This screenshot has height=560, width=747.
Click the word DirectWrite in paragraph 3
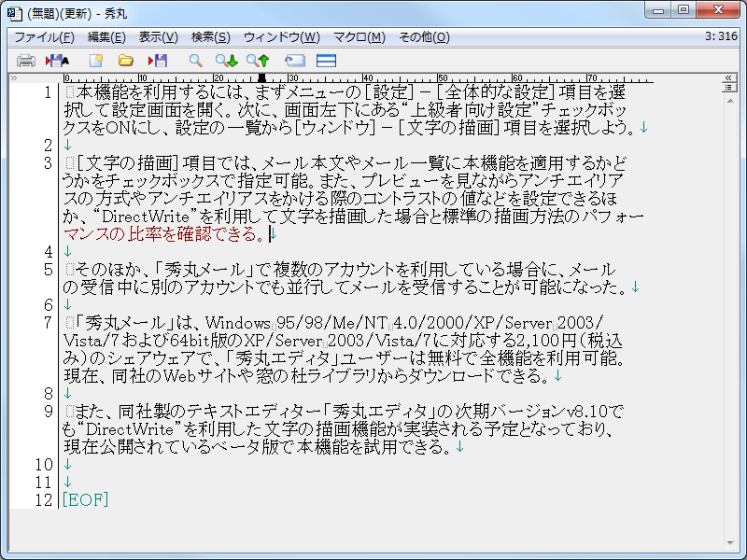tap(146, 217)
